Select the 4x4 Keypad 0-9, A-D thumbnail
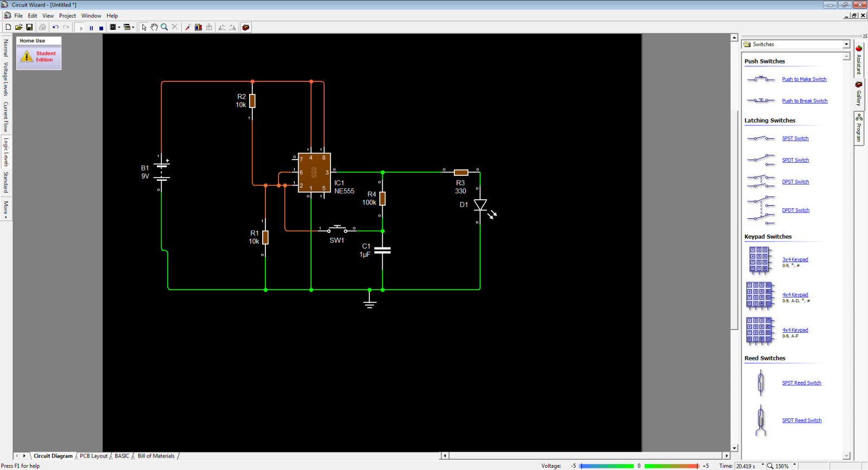 [x=759, y=295]
